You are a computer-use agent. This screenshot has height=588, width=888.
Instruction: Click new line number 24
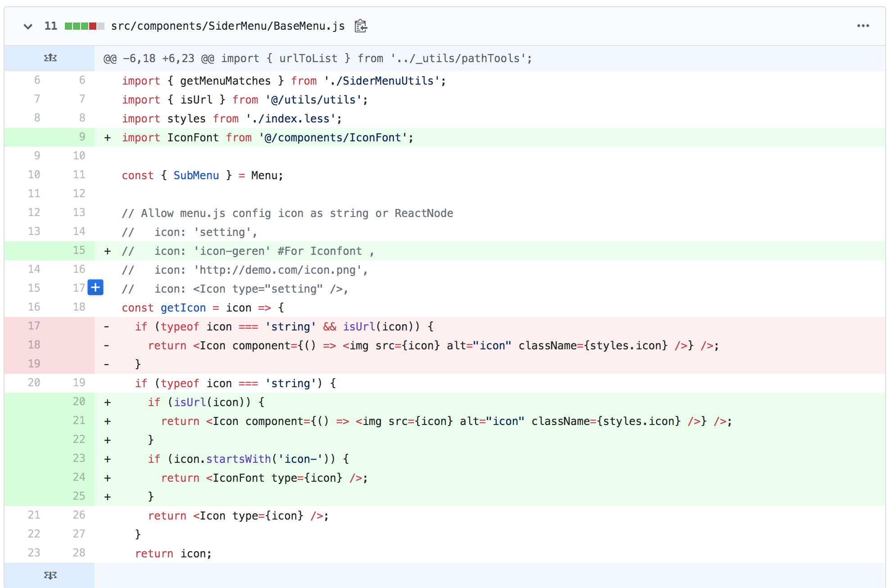(79, 477)
